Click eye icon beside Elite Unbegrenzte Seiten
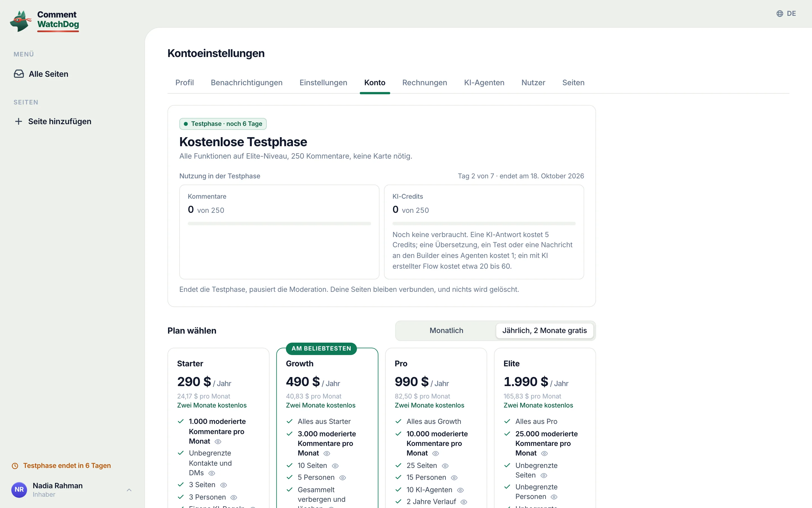The image size is (812, 508). pos(544,476)
